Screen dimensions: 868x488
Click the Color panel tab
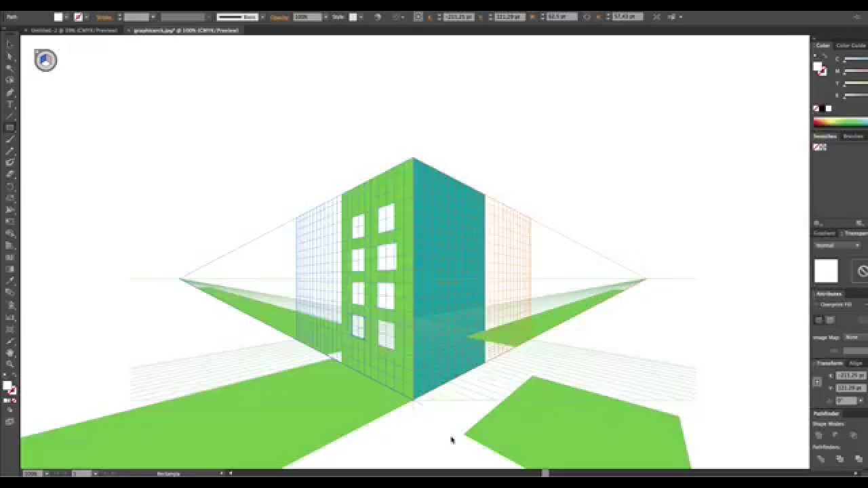(x=823, y=45)
